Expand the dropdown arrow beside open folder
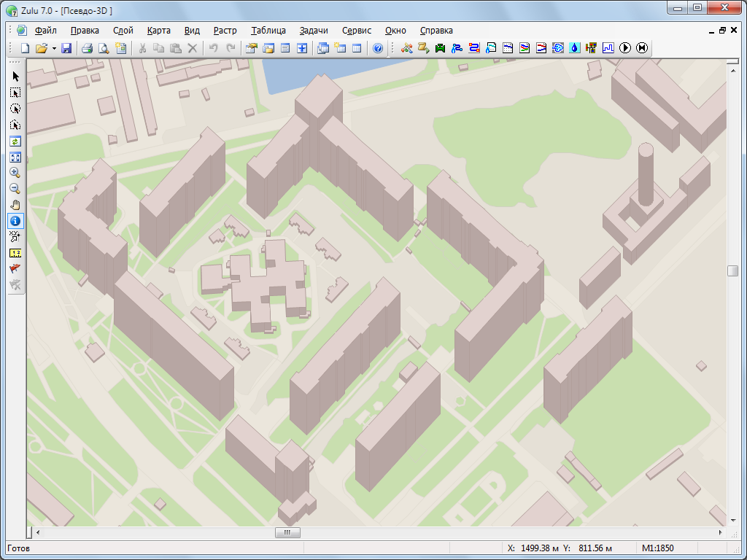747x560 pixels. [54, 48]
